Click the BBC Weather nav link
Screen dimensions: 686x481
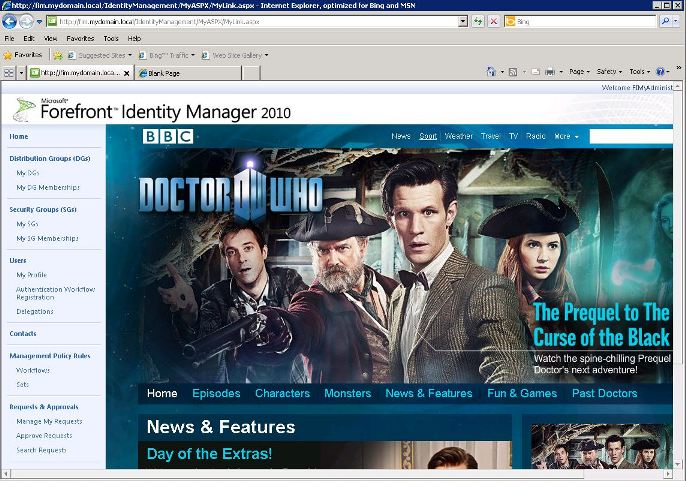click(458, 136)
